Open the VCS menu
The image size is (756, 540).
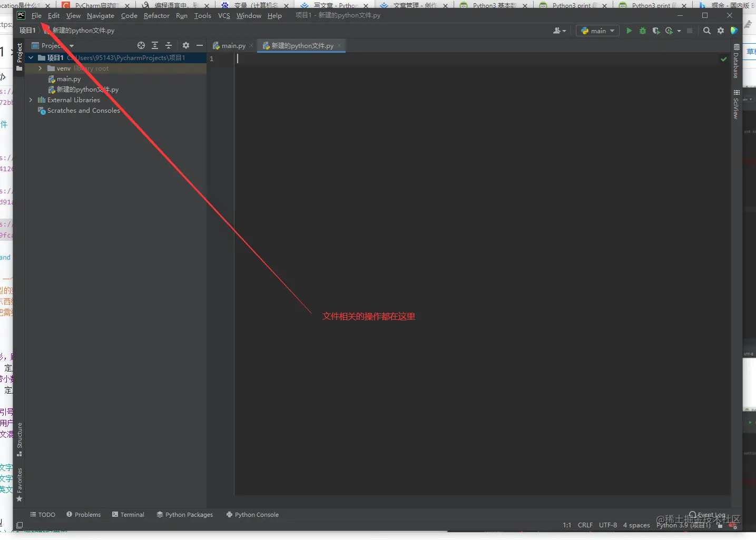pos(224,16)
